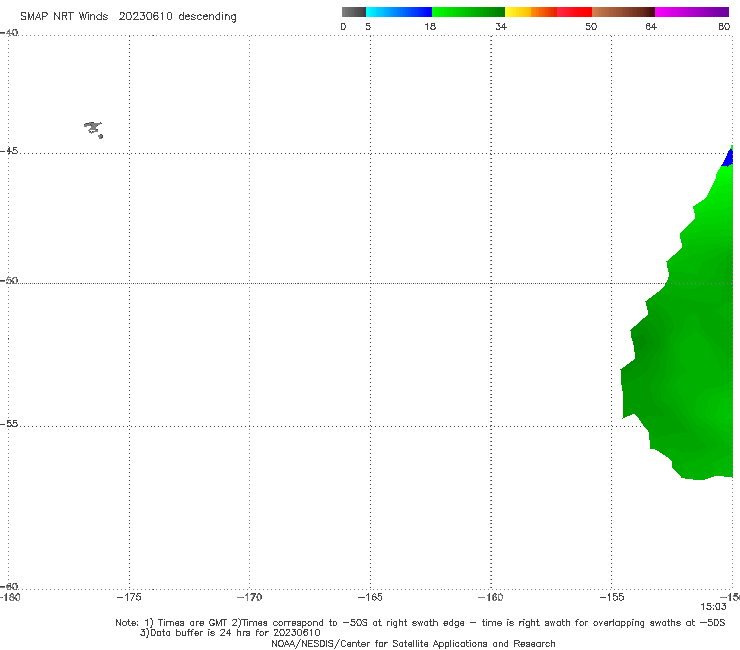Click the gray segment of the color scale
Viewport: 740px width, 650px height.
coord(354,12)
